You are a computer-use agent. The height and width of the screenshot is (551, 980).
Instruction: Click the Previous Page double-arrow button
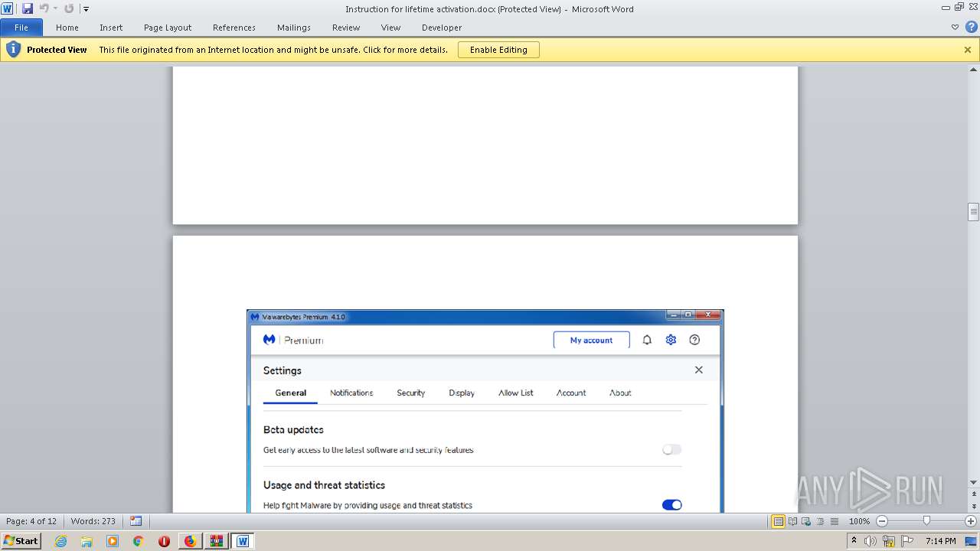974,494
